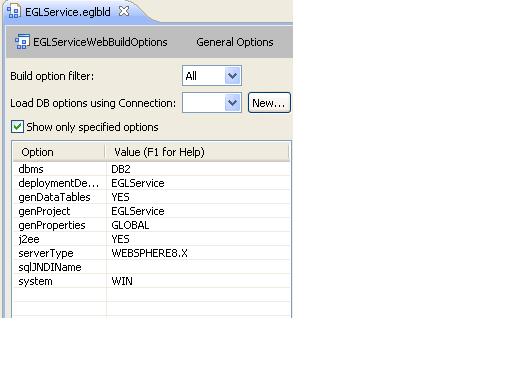Click the Build option filter label

click(x=52, y=76)
